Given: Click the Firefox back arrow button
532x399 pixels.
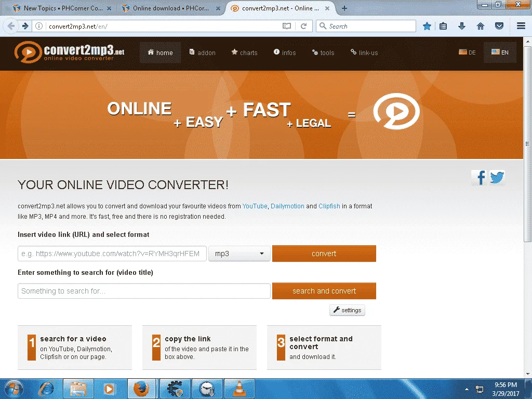Looking at the screenshot, I should [x=11, y=26].
